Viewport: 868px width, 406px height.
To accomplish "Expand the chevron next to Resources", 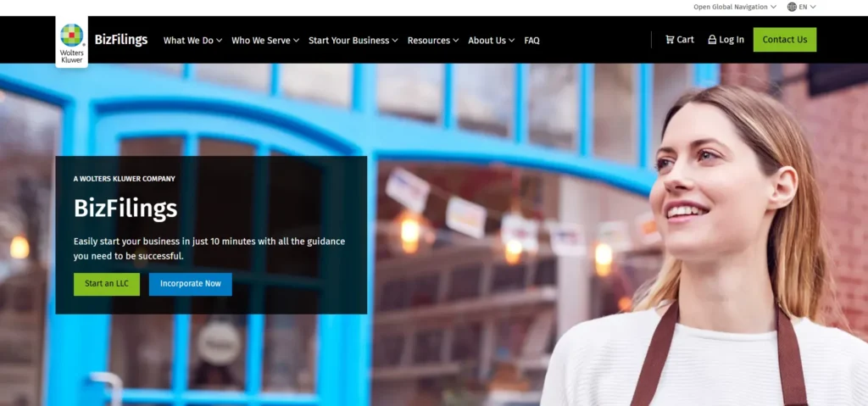I will coord(456,41).
